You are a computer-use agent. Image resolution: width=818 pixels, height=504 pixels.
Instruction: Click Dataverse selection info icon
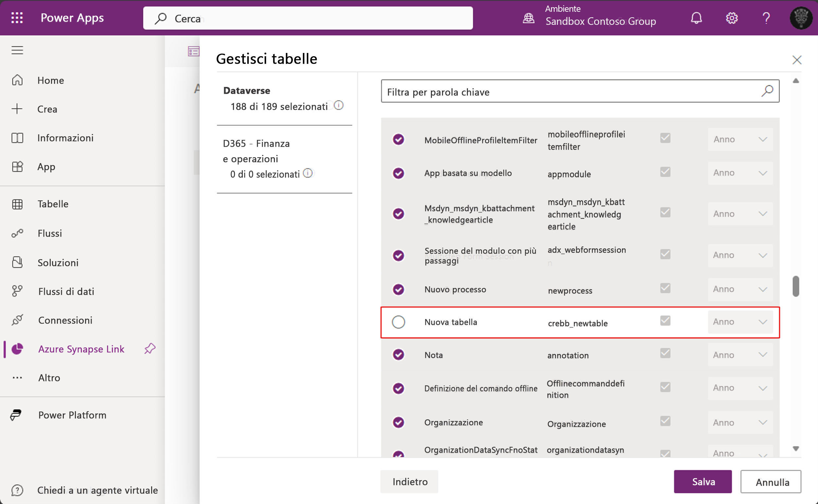tap(338, 105)
